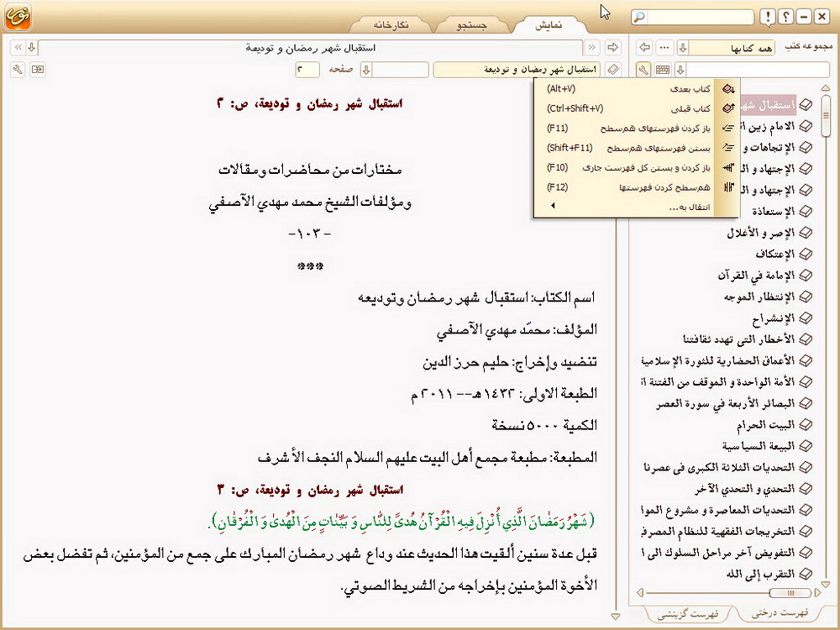This screenshot has height=630, width=840.
Task: Click the book icon beside the title field
Action: (x=612, y=70)
